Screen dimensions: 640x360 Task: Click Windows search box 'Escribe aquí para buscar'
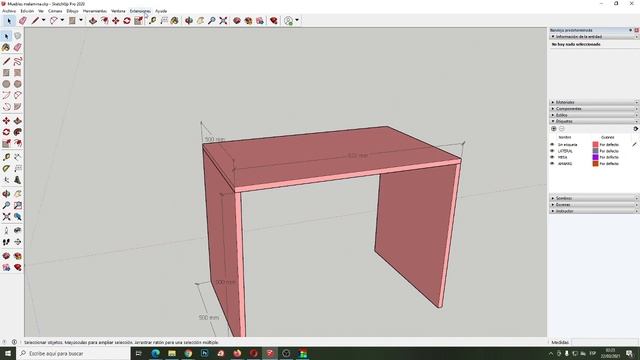(x=73, y=353)
